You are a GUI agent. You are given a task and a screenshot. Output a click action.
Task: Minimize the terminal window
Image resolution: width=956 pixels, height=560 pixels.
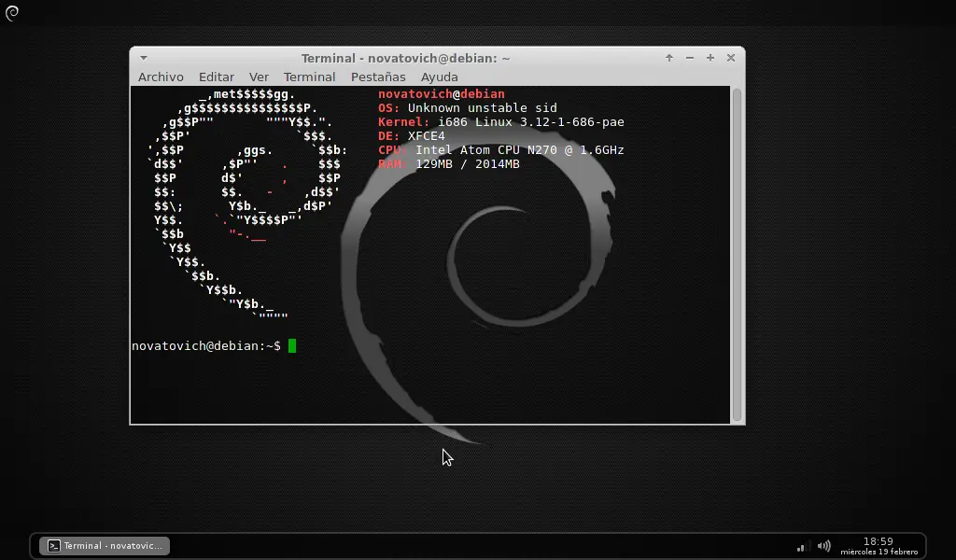click(x=690, y=57)
